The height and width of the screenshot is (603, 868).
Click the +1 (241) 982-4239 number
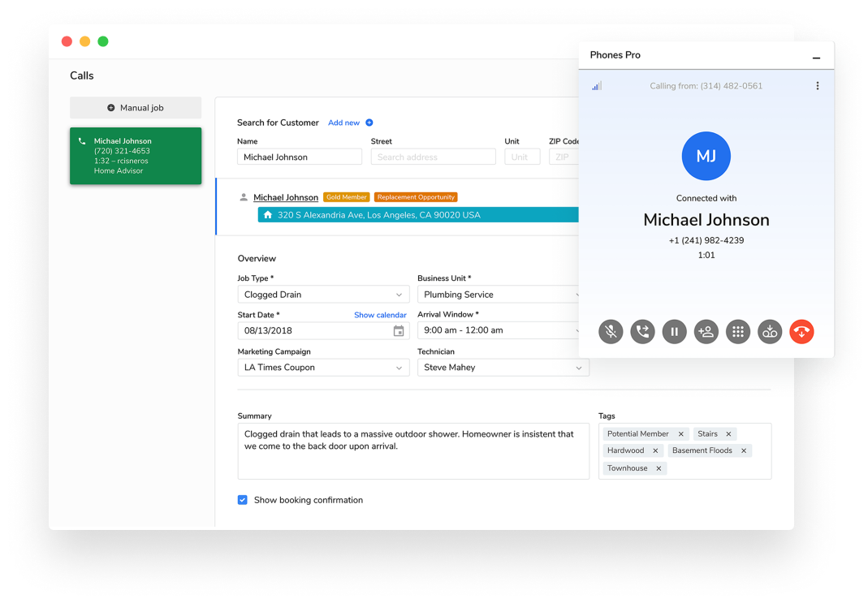706,240
